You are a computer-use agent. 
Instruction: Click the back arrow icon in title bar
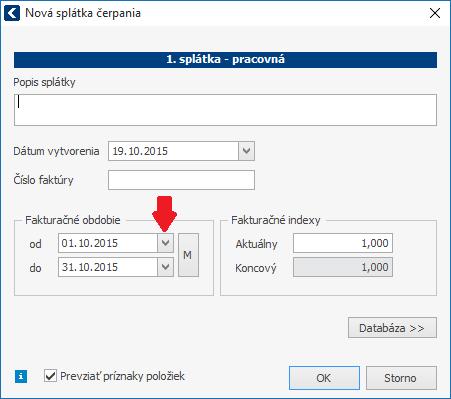click(12, 14)
